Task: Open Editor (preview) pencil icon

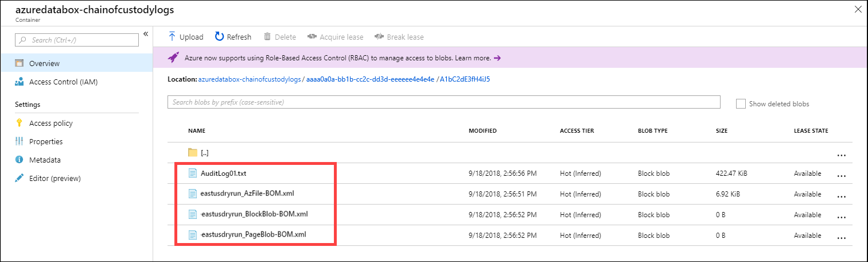Action: [x=20, y=178]
